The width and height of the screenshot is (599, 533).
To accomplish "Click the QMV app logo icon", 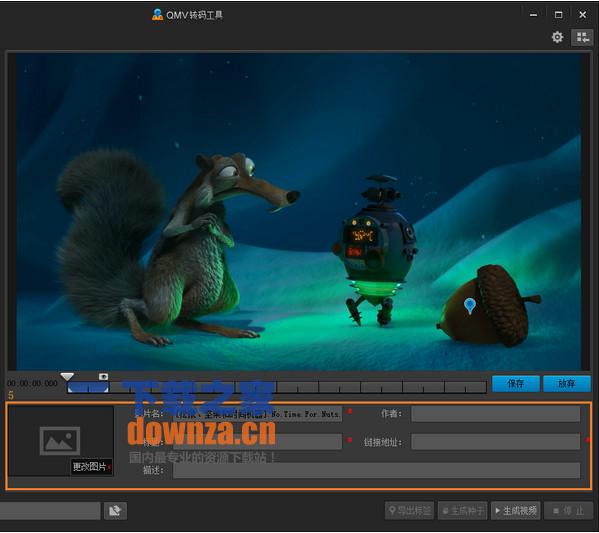I will pos(157,15).
